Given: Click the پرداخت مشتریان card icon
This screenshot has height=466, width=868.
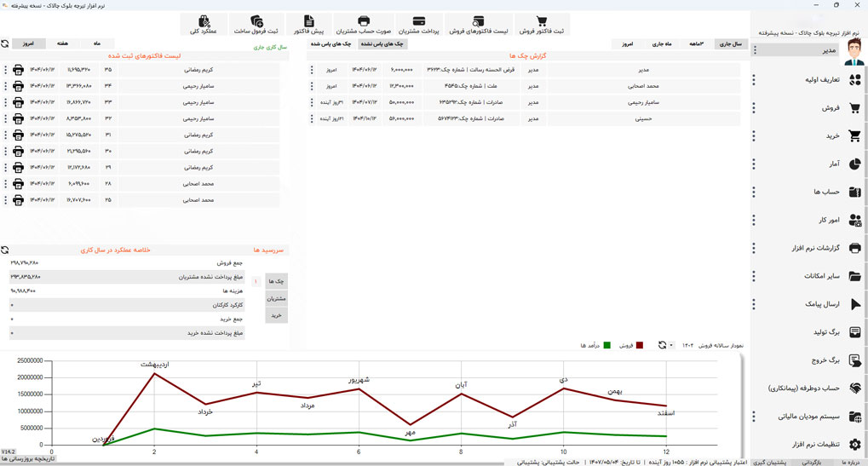Looking at the screenshot, I should [419, 21].
